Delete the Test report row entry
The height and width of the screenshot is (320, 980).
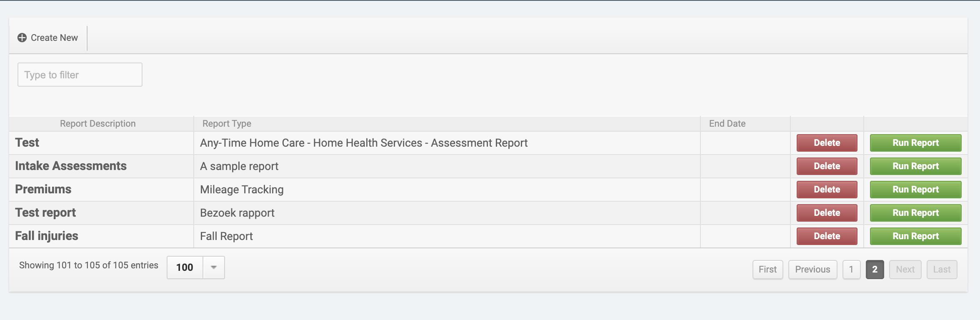tap(827, 213)
